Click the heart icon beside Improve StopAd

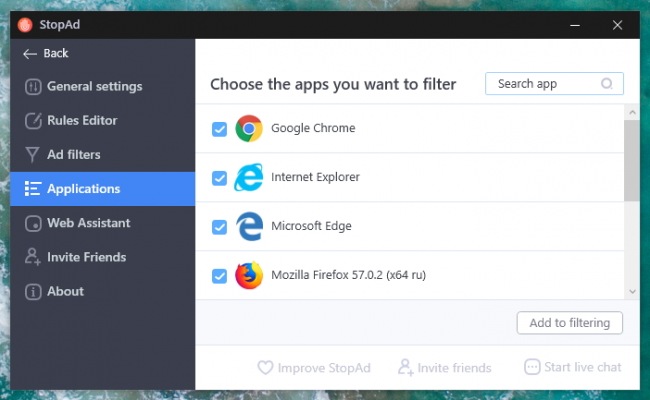[265, 367]
